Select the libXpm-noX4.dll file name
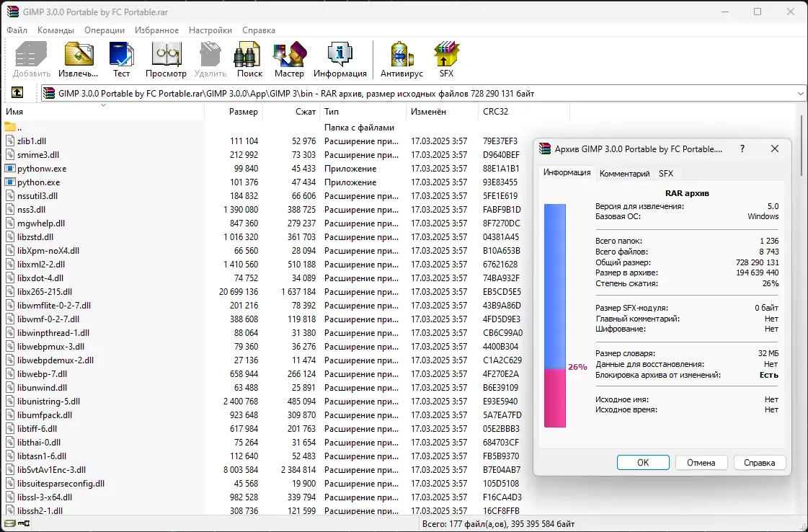Viewport: 808px width, 532px height. [x=48, y=251]
